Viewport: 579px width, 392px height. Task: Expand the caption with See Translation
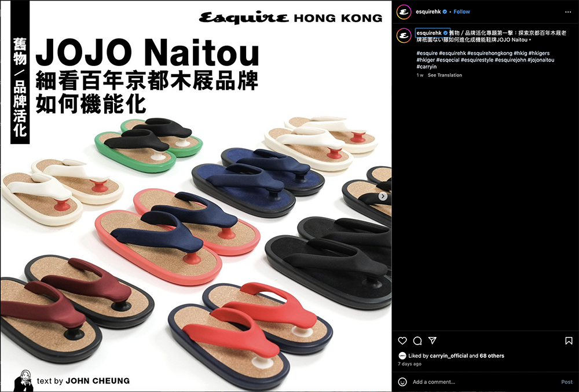pyautogui.click(x=445, y=75)
